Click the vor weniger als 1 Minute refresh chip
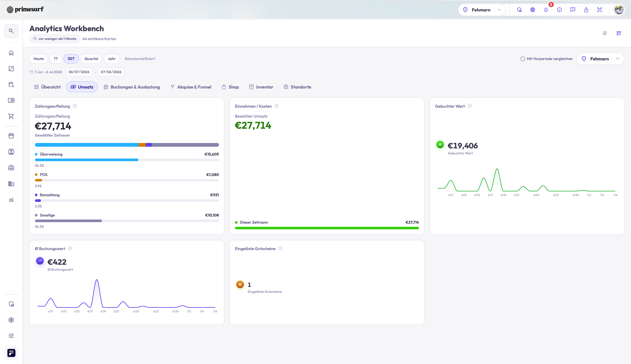Screen dimensions: 631x364 click(x=54, y=39)
